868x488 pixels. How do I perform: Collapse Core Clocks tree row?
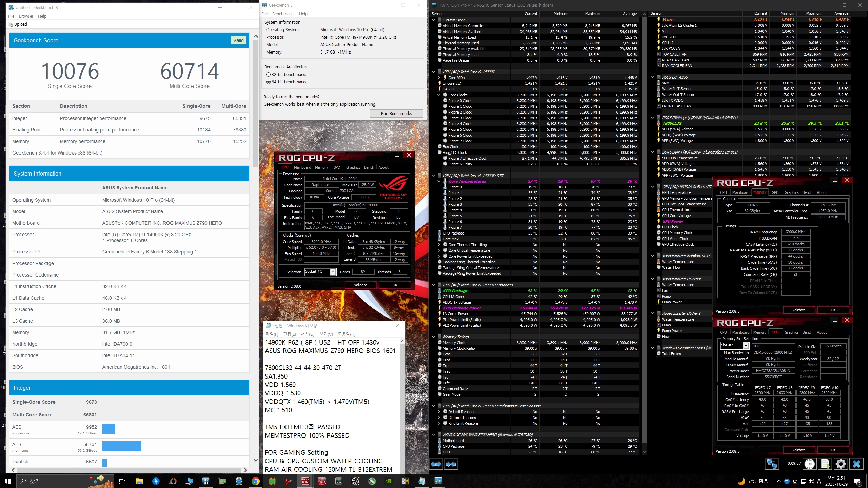pos(439,95)
